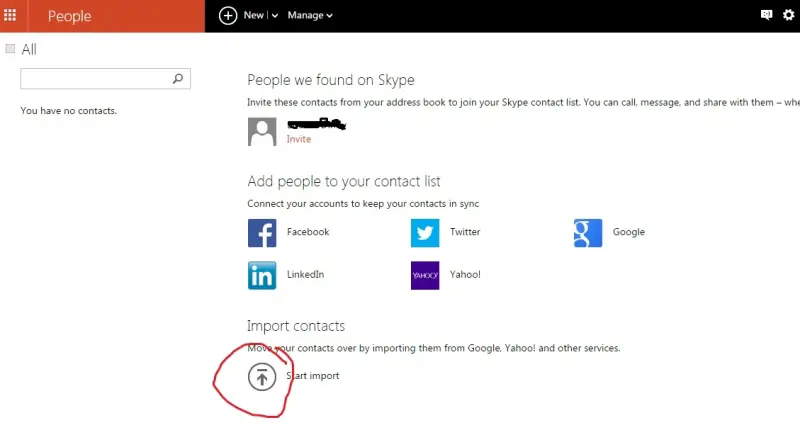Viewport: 800px width, 447px height.
Task: Click the Start import link text
Action: click(x=312, y=376)
